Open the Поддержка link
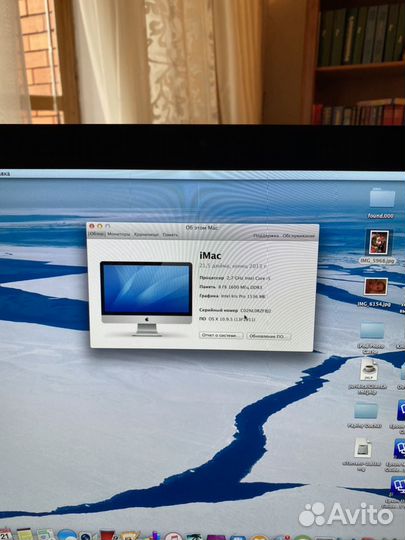This screenshot has width=405, height=540. (x=266, y=236)
